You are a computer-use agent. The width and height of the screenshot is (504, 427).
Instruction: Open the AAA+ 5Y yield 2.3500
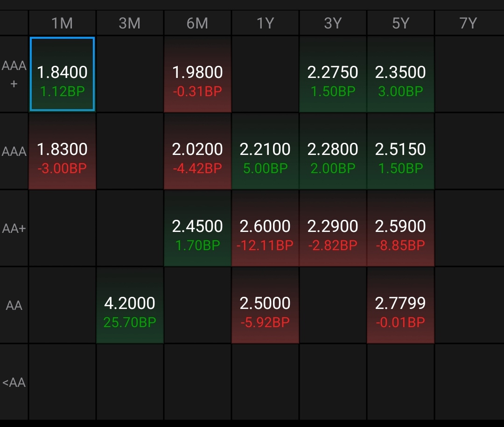tap(400, 75)
